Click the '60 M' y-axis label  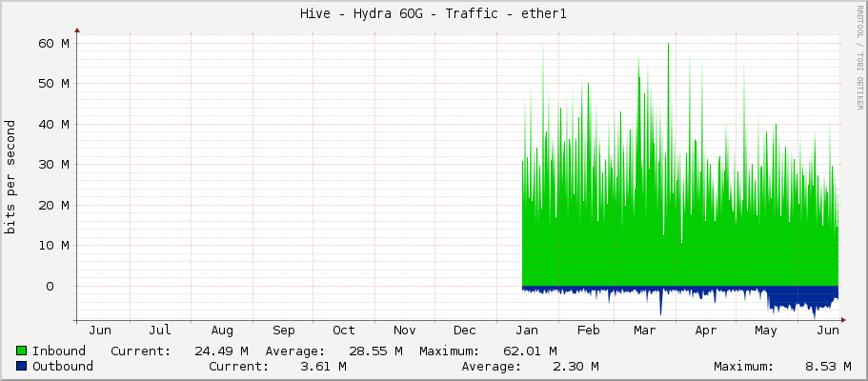click(x=53, y=43)
